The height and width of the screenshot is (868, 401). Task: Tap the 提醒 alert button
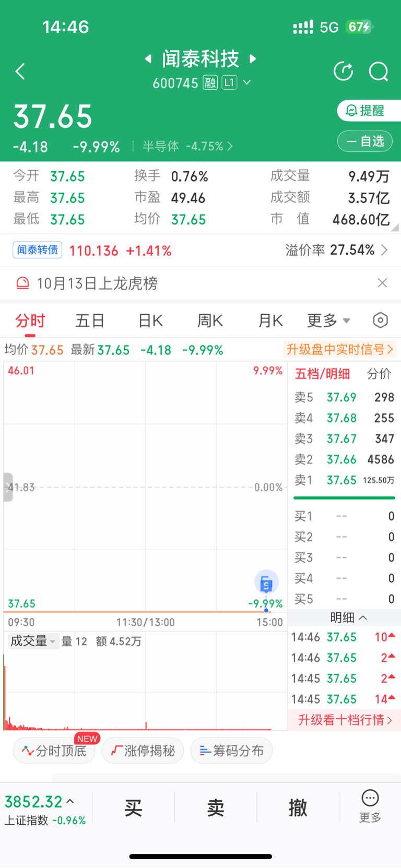tap(369, 111)
